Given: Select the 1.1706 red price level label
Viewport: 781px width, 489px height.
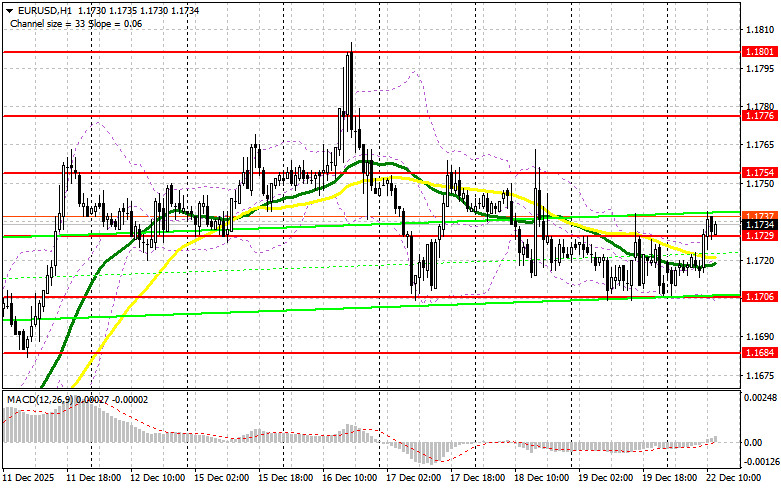Looking at the screenshot, I should click(760, 297).
